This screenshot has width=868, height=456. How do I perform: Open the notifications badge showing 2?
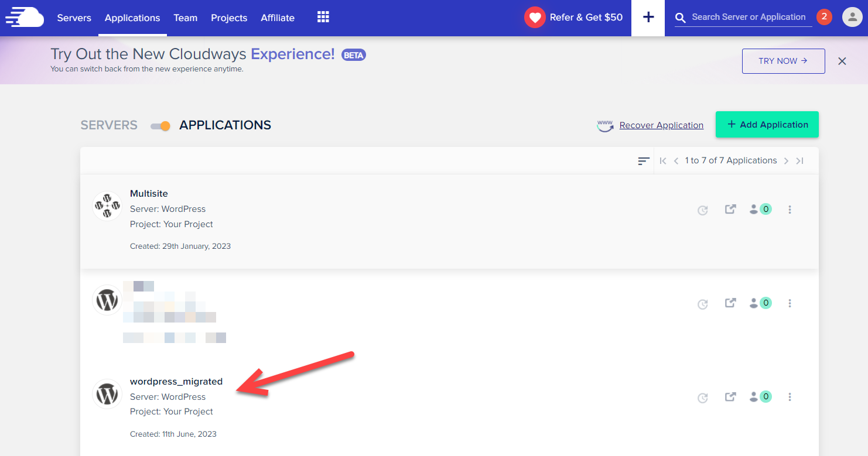(x=824, y=17)
